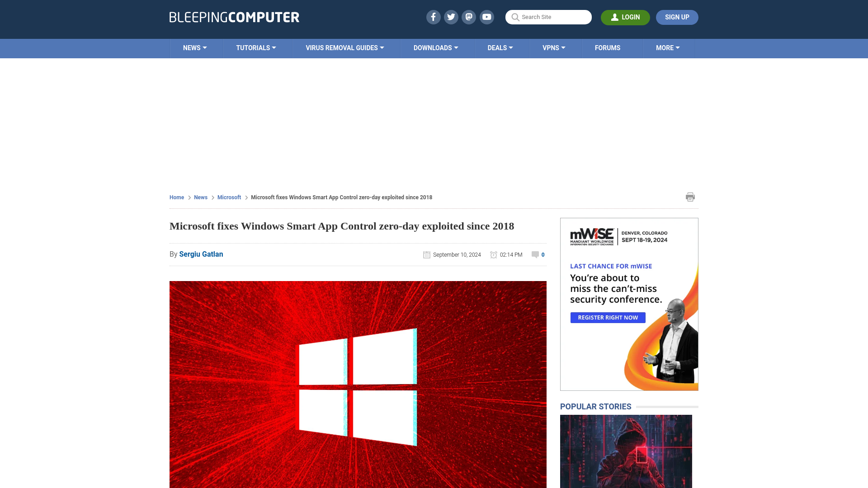This screenshot has height=488, width=868.
Task: Click the SIGN UP button
Action: 677,17
